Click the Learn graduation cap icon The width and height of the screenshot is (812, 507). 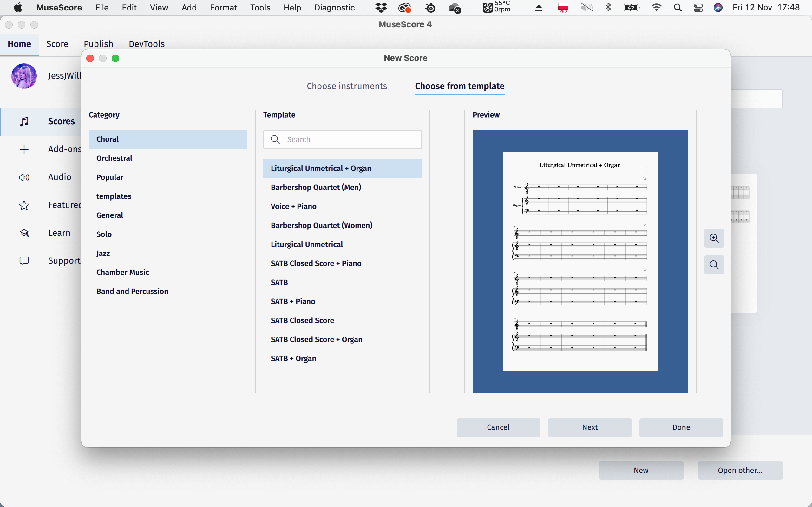[x=24, y=233]
